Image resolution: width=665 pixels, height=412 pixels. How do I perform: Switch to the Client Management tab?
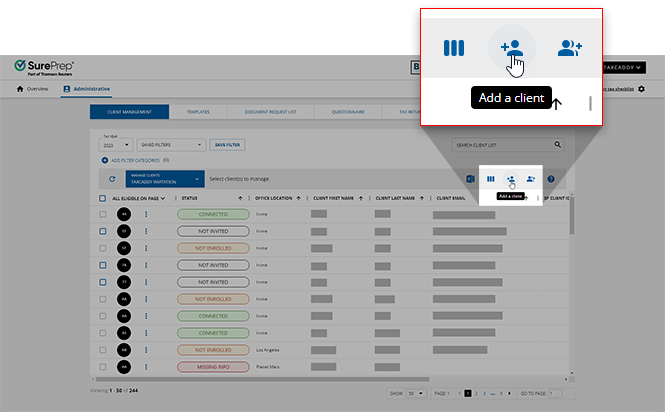pyautogui.click(x=129, y=112)
